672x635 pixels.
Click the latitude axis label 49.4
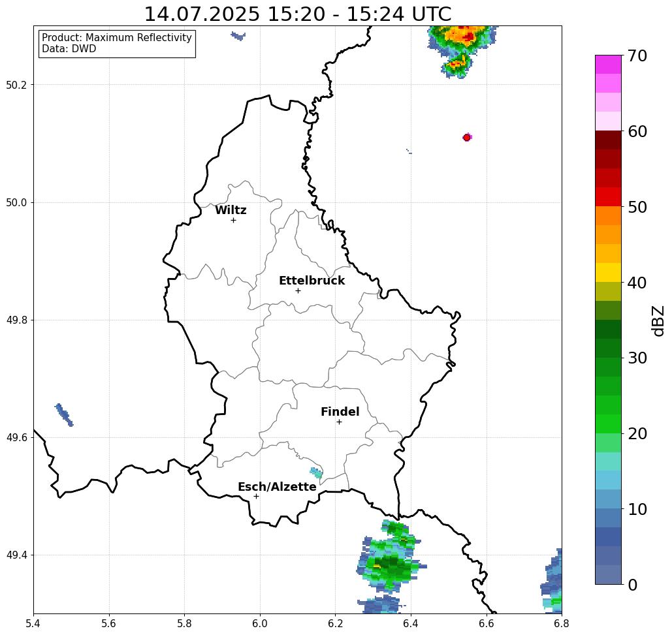tap(16, 555)
